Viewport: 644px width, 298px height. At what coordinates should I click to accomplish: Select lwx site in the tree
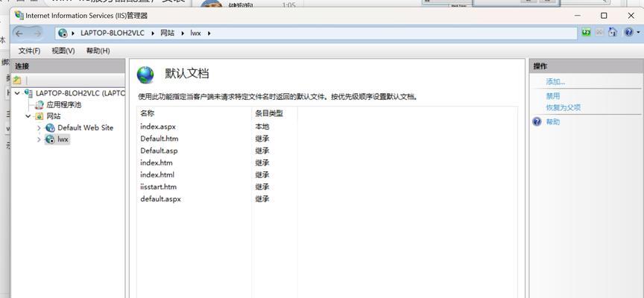tap(63, 139)
